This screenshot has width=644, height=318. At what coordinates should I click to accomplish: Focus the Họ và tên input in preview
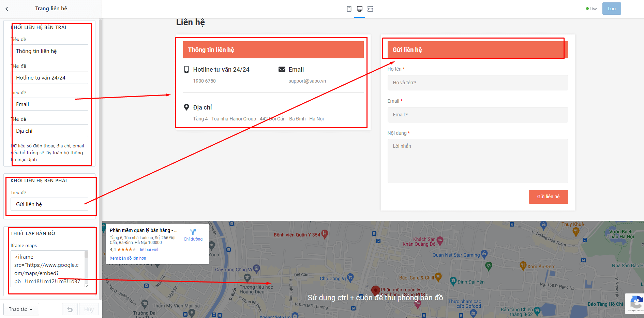point(478,83)
